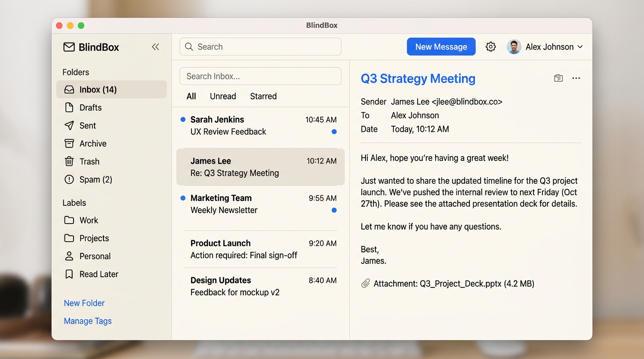Click inside the Search Inbox field
The height and width of the screenshot is (359, 644).
(x=260, y=76)
